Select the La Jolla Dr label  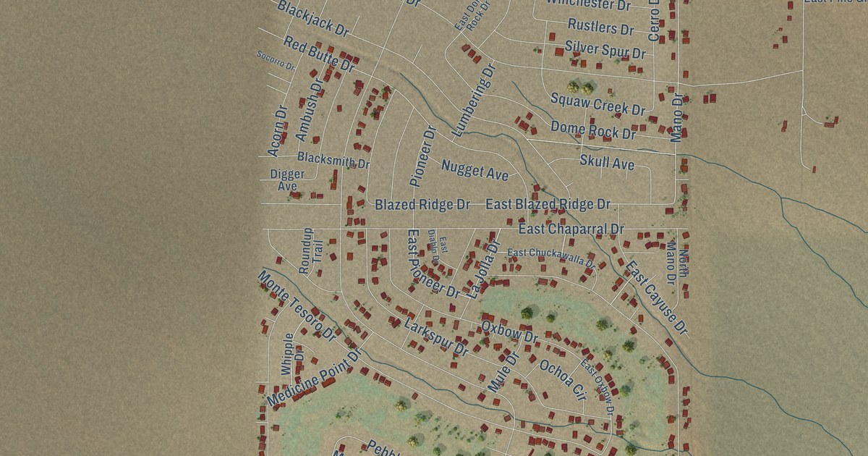pos(484,270)
